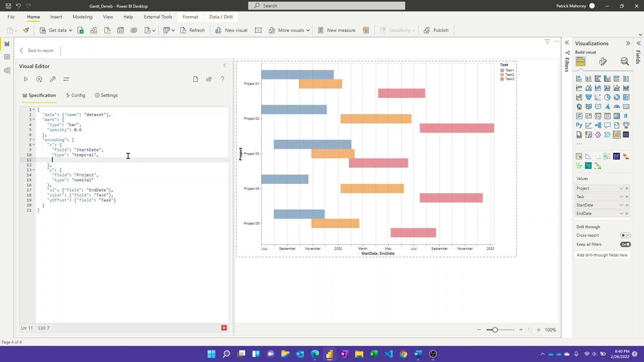Choose the Python visual icon
This screenshot has height=362, width=644.
(579, 125)
